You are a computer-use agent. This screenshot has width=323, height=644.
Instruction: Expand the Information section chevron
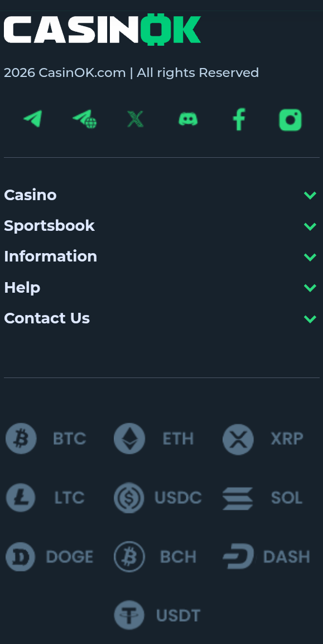310,256
